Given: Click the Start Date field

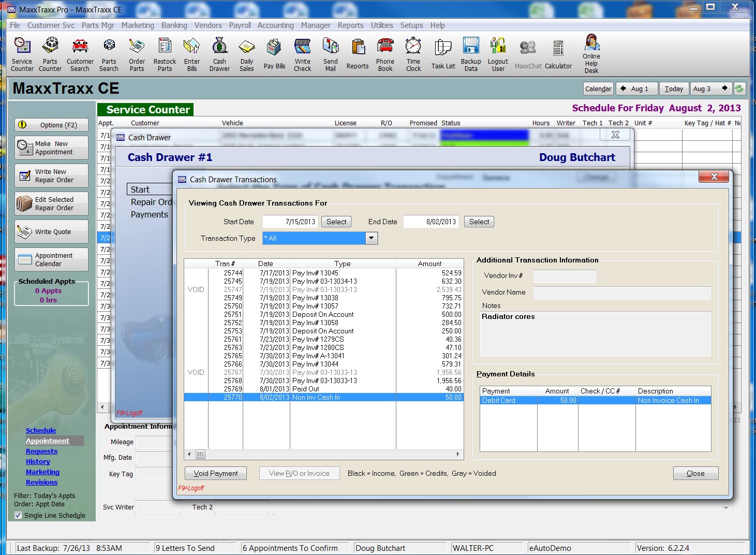Looking at the screenshot, I should pyautogui.click(x=290, y=222).
